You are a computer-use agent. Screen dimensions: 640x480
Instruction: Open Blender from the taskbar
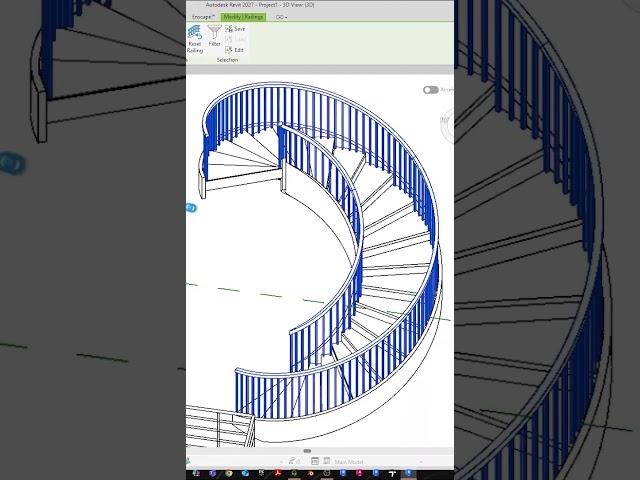coord(311,473)
